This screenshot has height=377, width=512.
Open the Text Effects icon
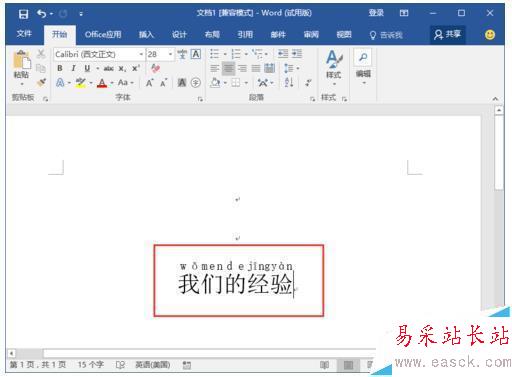tap(60, 82)
